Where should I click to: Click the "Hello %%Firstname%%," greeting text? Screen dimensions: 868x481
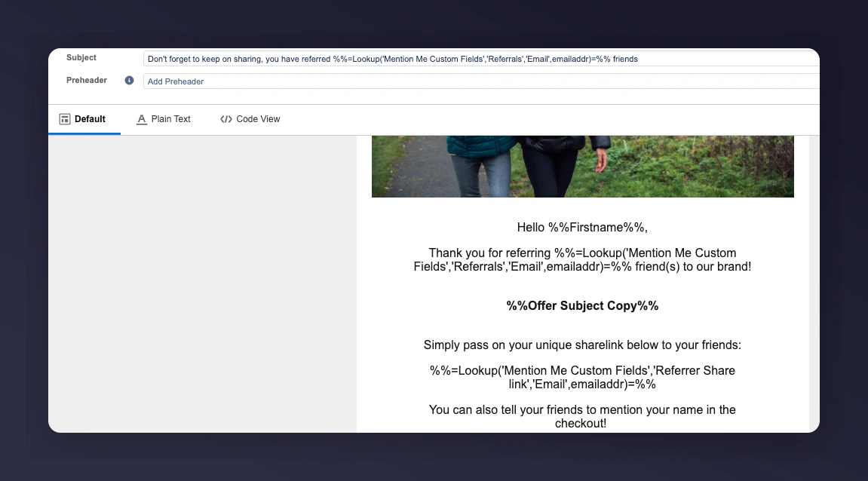point(582,228)
